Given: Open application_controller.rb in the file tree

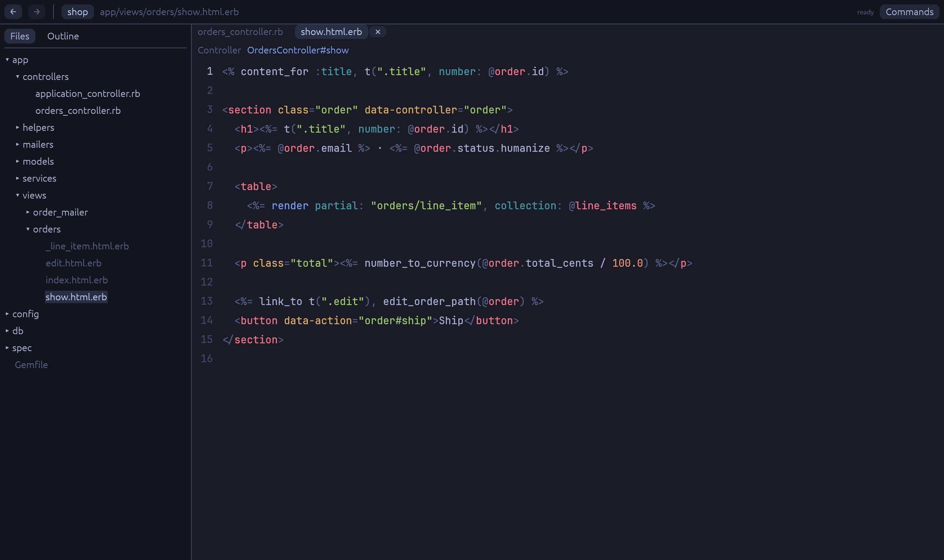Looking at the screenshot, I should click(88, 94).
